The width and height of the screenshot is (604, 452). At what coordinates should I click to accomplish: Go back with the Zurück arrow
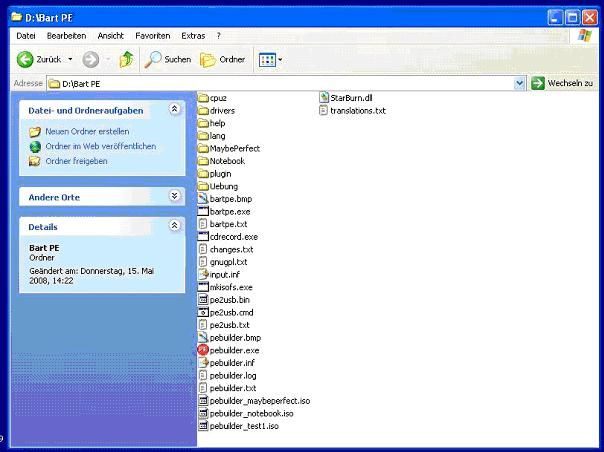coord(25,59)
